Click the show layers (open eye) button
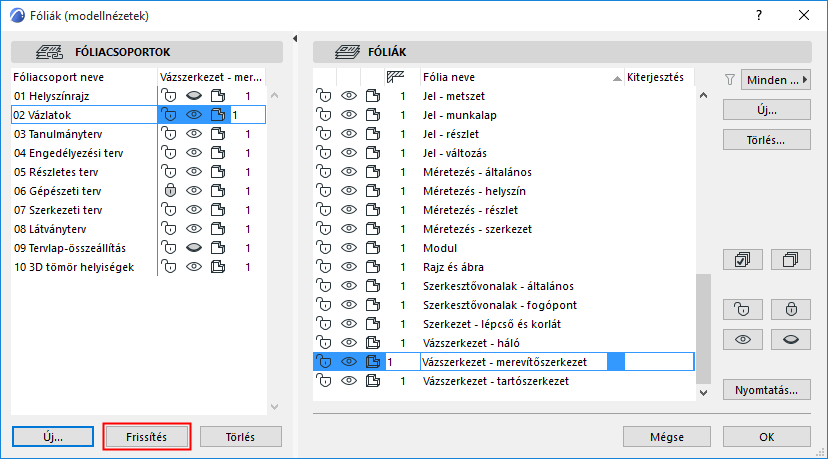This screenshot has width=828, height=459. tap(742, 339)
